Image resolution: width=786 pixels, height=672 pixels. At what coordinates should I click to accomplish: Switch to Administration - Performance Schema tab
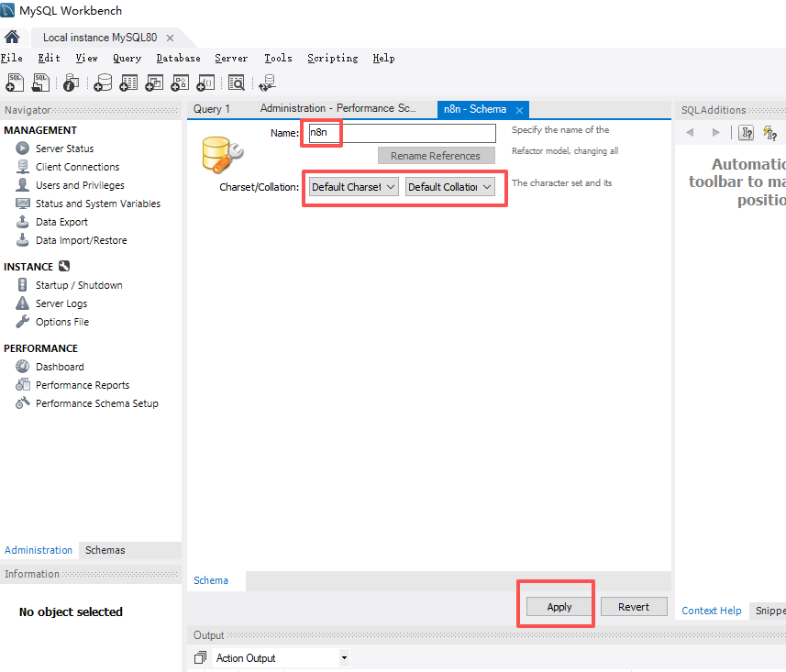(338, 109)
